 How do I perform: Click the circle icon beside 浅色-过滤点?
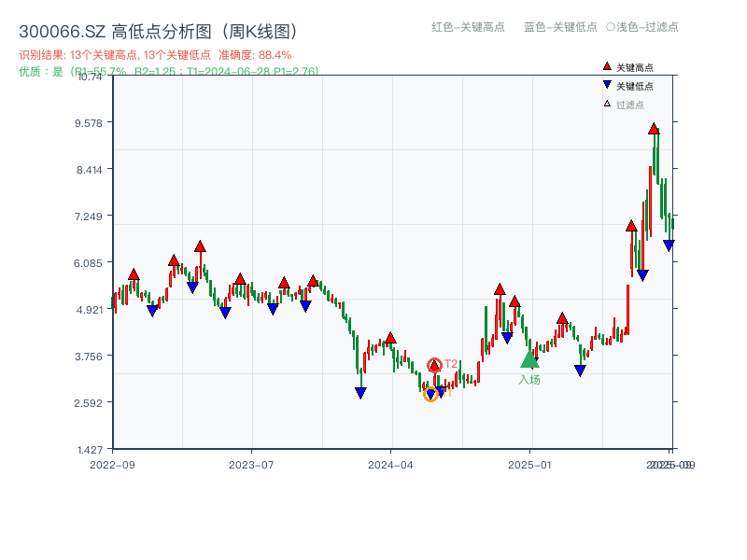click(x=611, y=28)
